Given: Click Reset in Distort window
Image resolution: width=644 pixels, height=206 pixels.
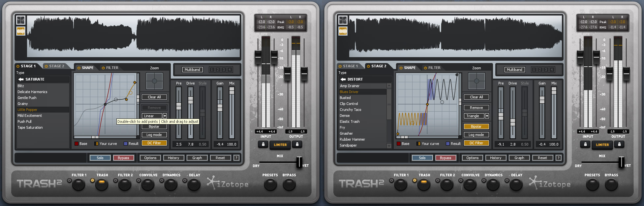Looking at the screenshot, I should click(542, 158).
